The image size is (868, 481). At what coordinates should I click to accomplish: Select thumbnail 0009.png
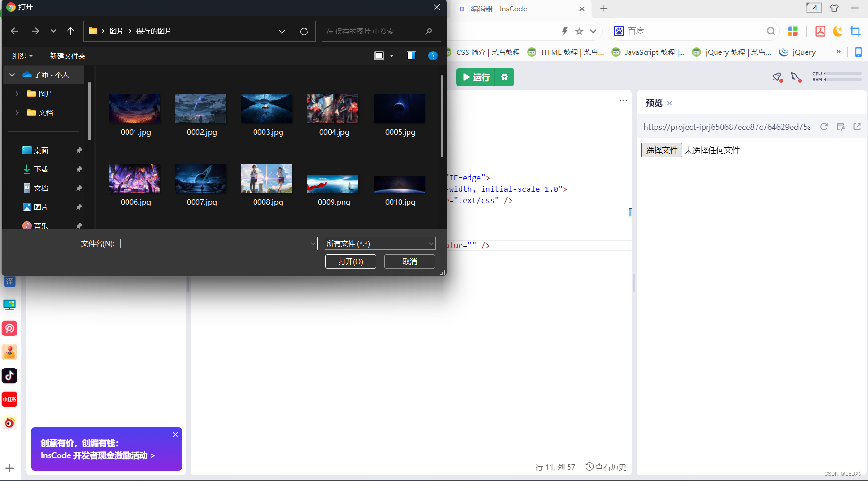click(333, 184)
